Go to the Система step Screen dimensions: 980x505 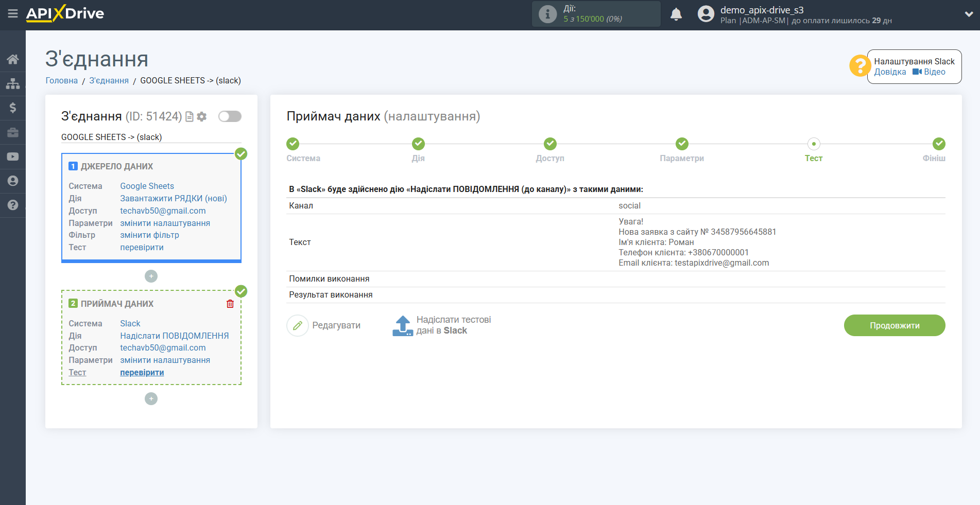click(x=293, y=144)
